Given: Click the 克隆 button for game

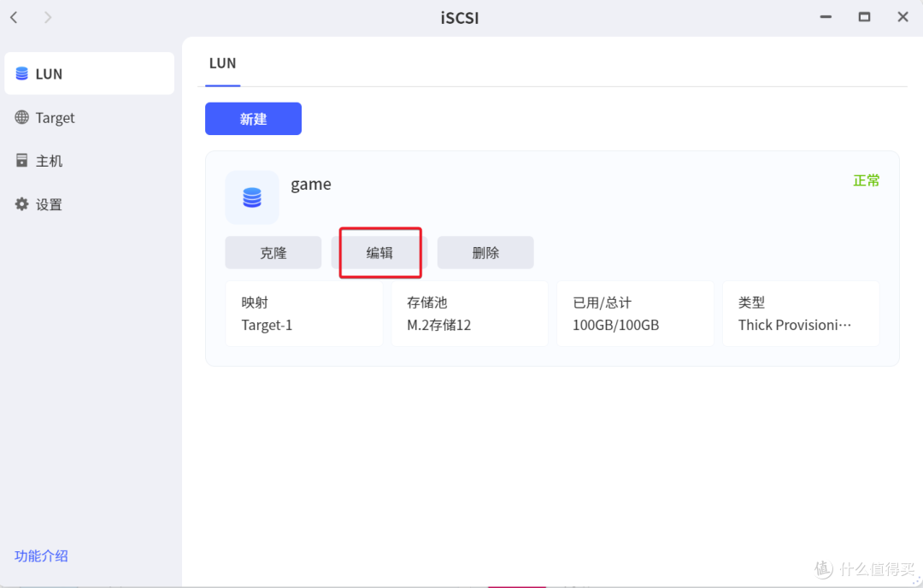Looking at the screenshot, I should 273,252.
